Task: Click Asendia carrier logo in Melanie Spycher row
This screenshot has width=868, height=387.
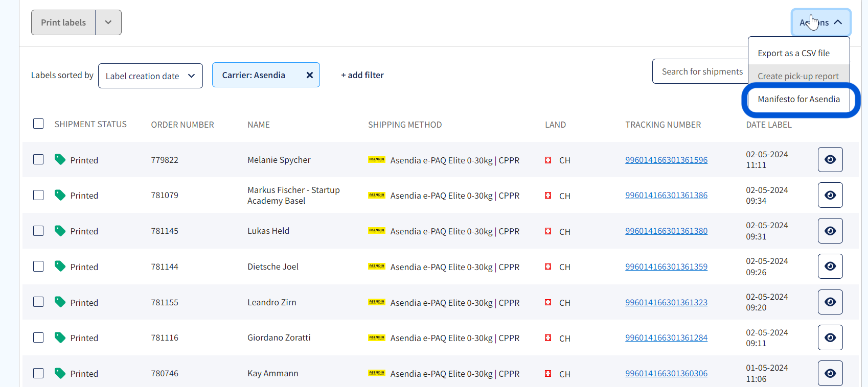Action: [377, 160]
